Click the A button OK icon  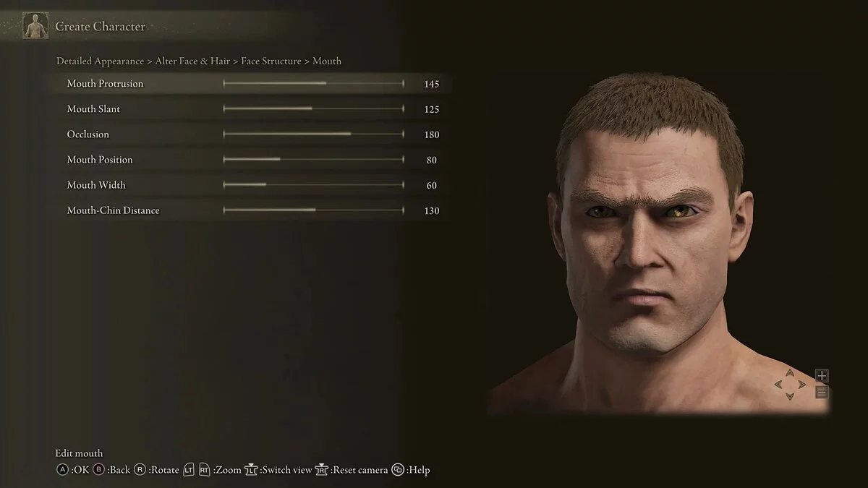tap(62, 470)
